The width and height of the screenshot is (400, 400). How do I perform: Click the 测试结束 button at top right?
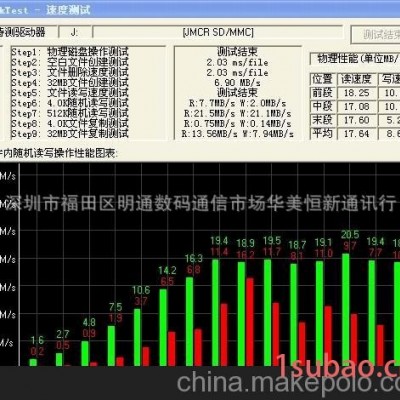[x=376, y=34]
